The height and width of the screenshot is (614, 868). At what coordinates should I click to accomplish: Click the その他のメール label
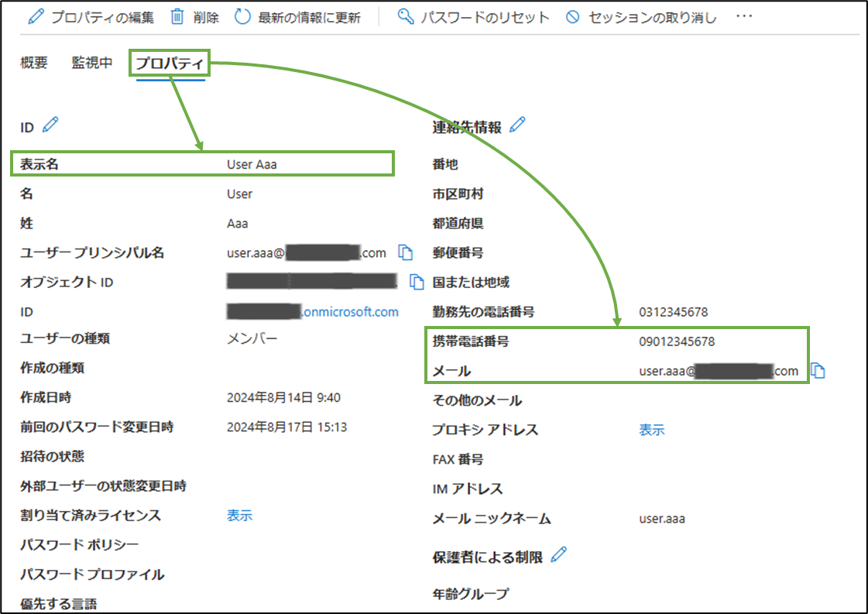click(x=477, y=400)
